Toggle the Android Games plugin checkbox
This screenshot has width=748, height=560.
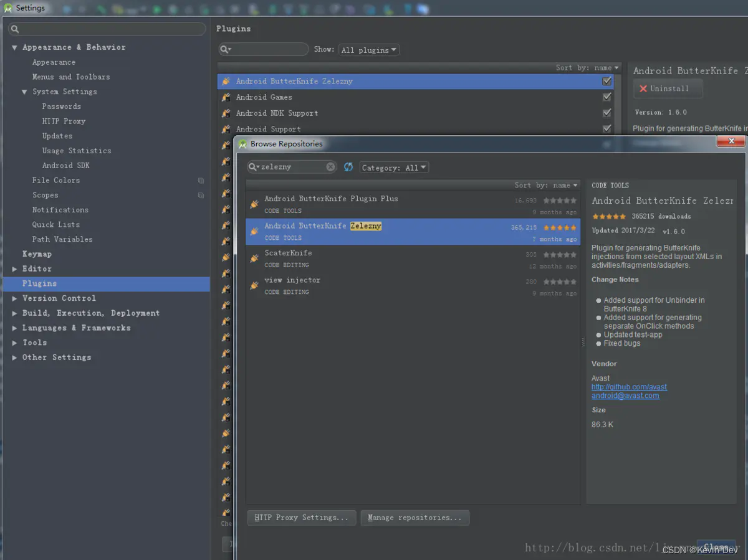click(607, 97)
